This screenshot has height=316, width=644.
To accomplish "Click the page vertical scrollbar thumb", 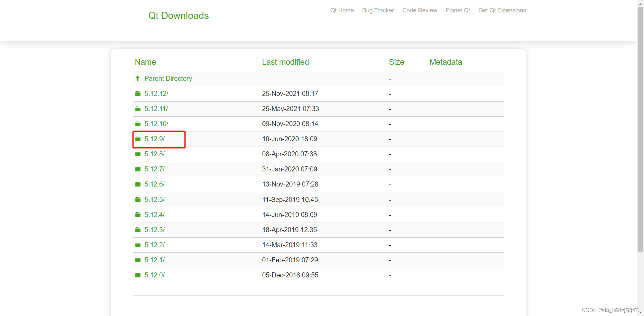I will pos(640,129).
